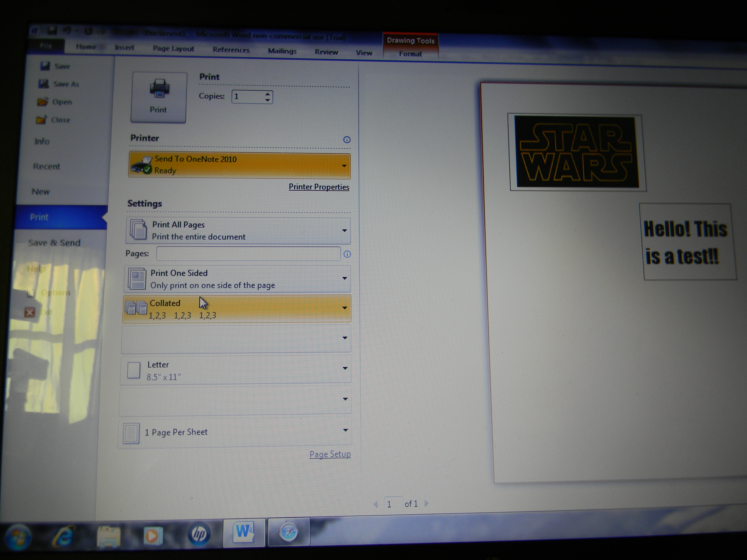Click the large Print button with printer icon
The width and height of the screenshot is (747, 560).
pos(158,97)
